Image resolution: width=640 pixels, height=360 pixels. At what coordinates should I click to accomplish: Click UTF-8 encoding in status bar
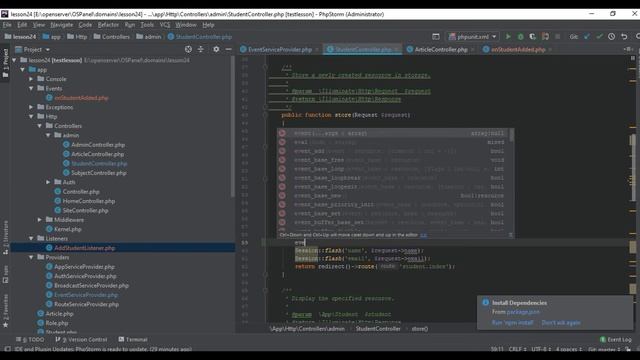coord(540,349)
